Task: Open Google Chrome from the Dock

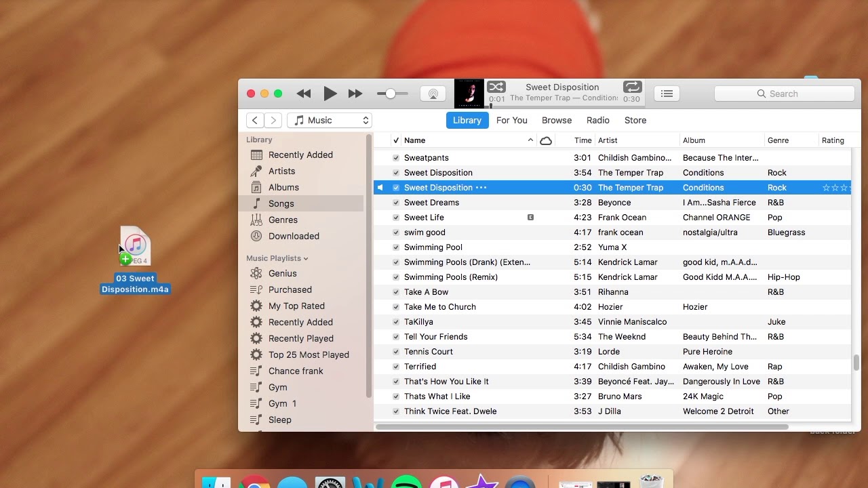Action: pyautogui.click(x=254, y=483)
